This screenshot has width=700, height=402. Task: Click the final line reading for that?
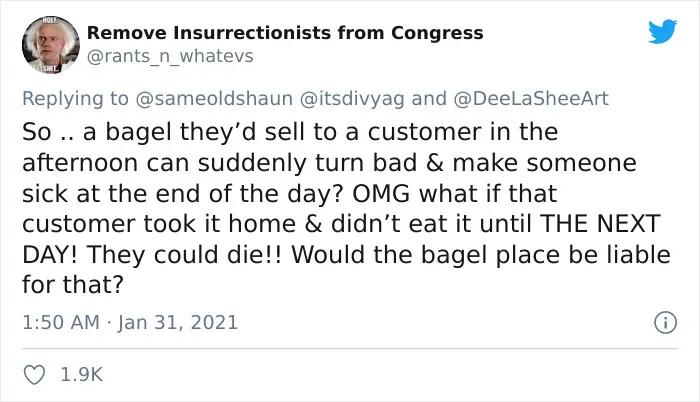coord(72,284)
